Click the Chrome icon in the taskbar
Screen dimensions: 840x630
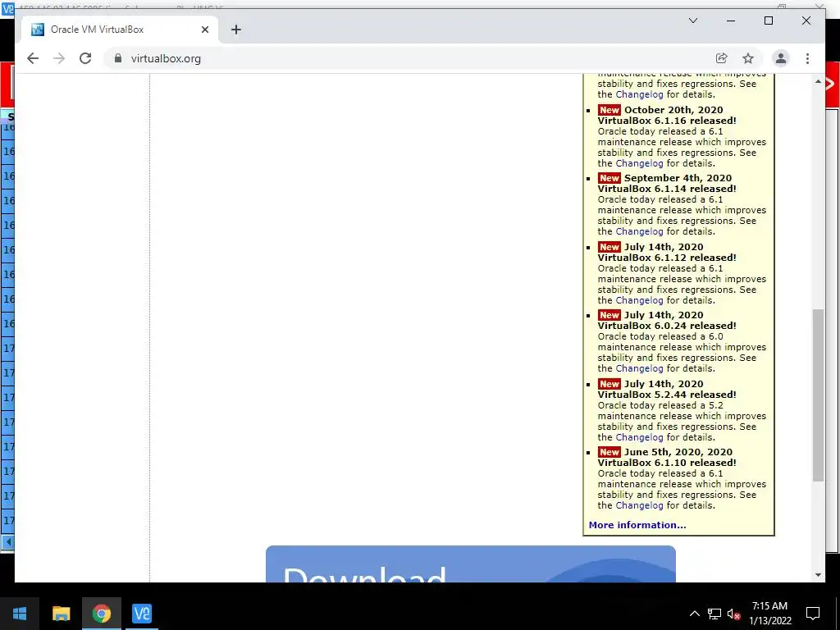[101, 614]
